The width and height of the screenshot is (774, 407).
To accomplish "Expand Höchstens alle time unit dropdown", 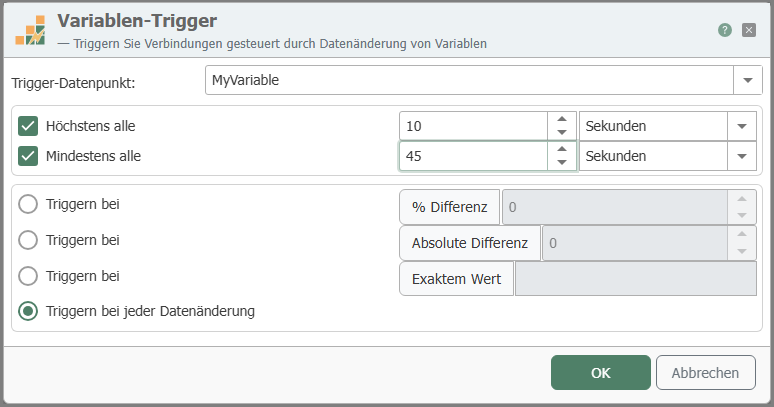I will (742, 126).
